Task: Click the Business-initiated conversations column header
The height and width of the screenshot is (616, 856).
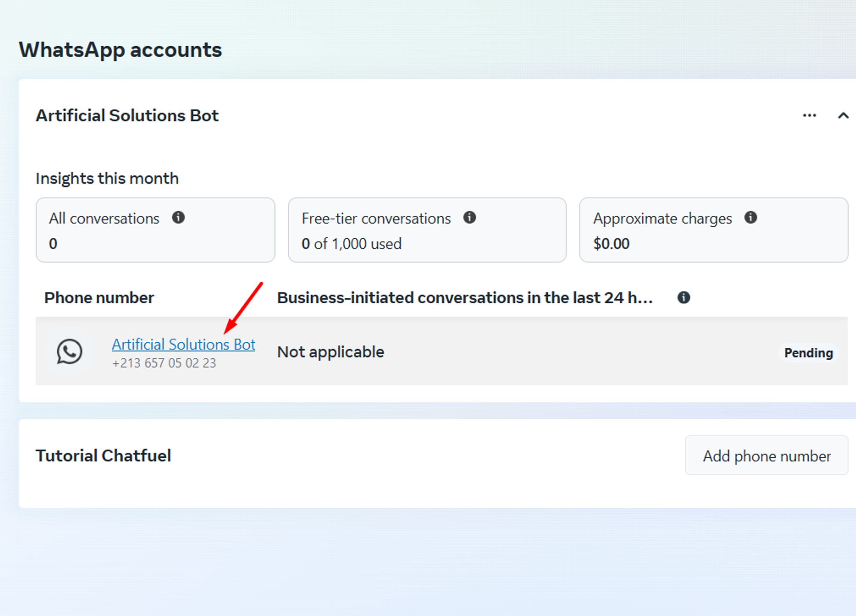Action: [x=464, y=298]
